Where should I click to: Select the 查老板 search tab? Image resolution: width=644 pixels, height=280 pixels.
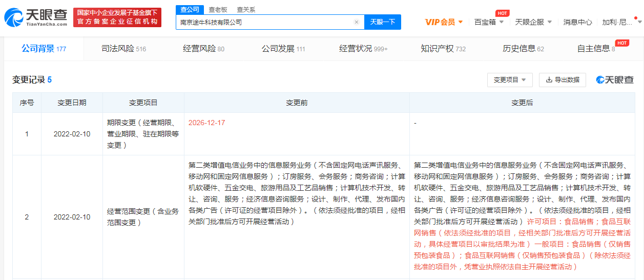[217, 10]
